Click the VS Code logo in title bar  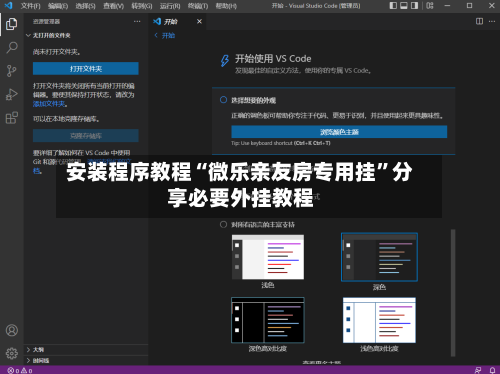8,5
